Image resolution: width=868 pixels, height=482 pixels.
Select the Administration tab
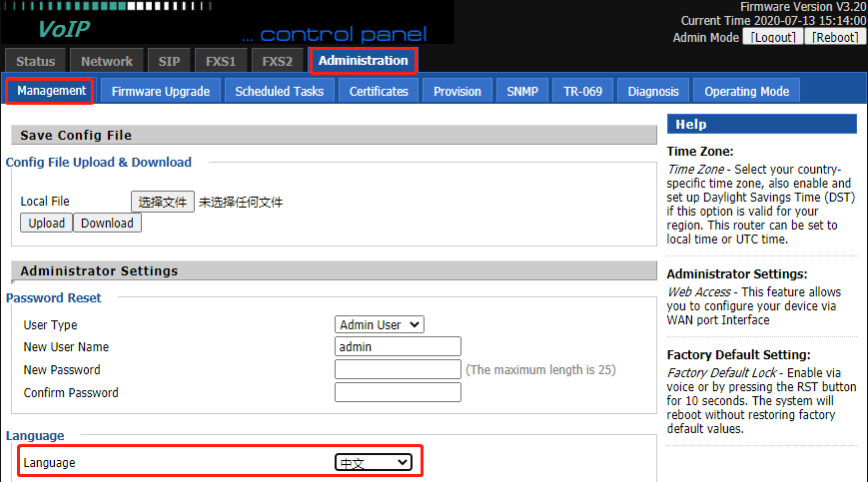(x=363, y=61)
